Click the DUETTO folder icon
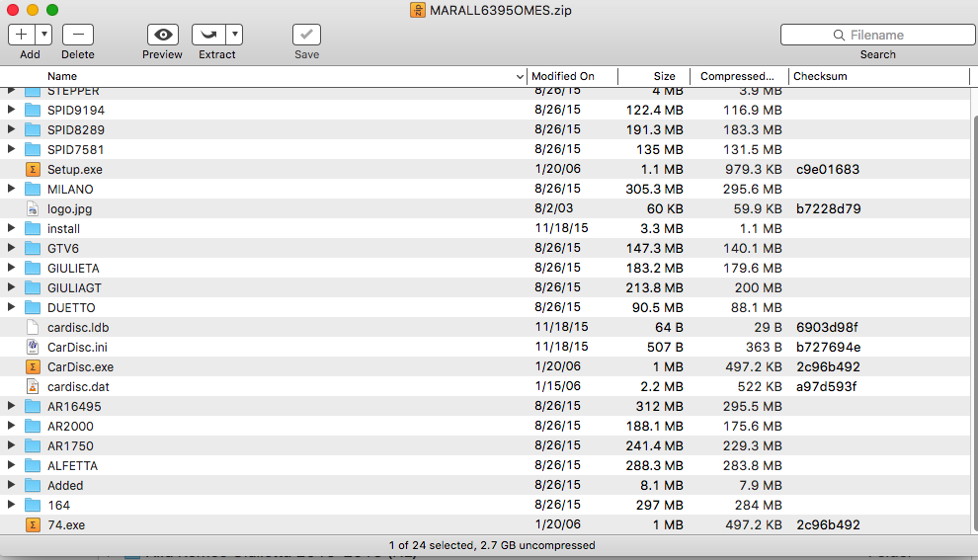Viewport: 978px width, 560px height. [33, 307]
